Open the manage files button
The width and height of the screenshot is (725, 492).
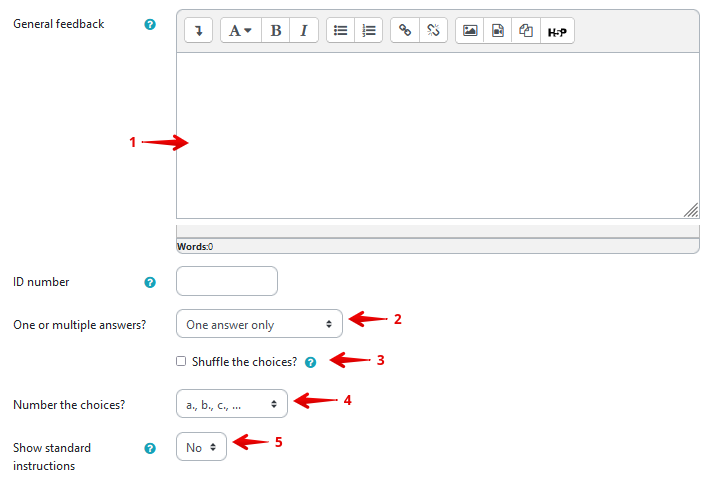tap(526, 31)
